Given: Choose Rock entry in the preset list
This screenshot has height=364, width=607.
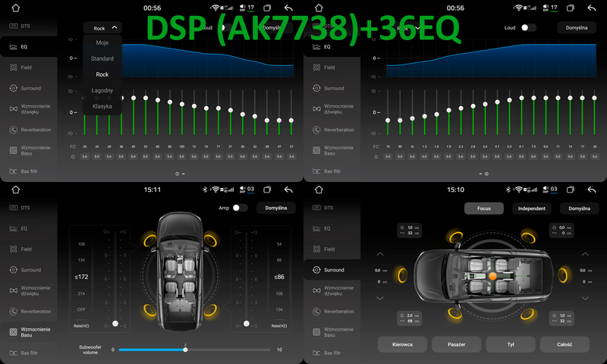Looking at the screenshot, I should click(102, 74).
